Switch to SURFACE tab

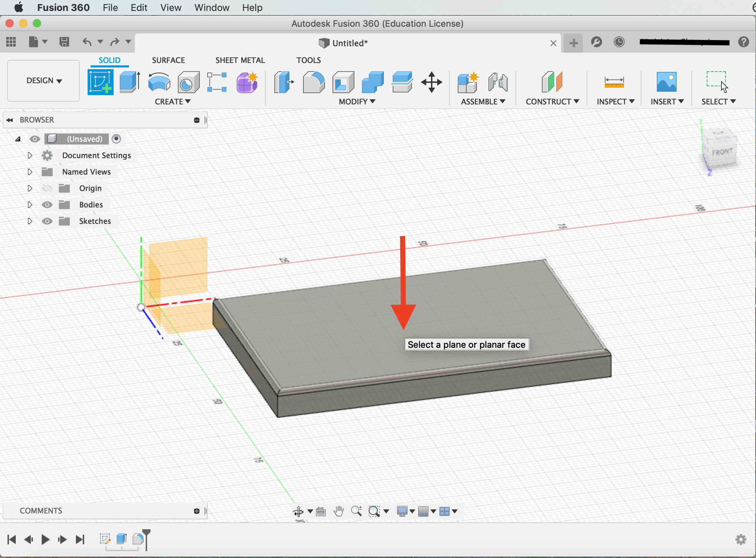[168, 60]
